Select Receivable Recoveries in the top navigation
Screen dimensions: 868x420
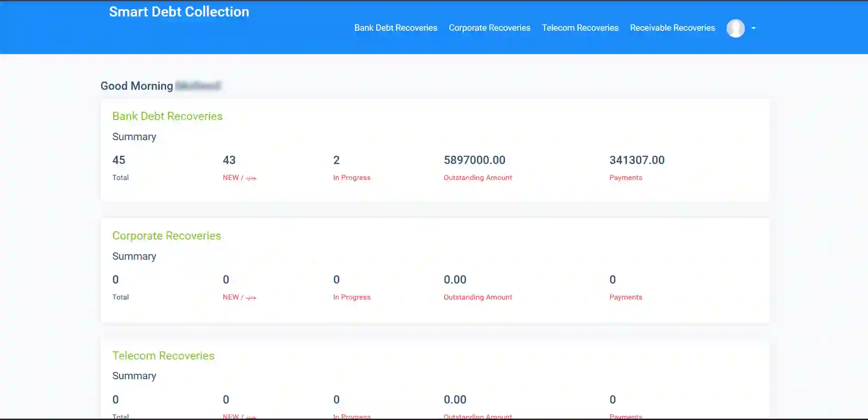pyautogui.click(x=672, y=27)
